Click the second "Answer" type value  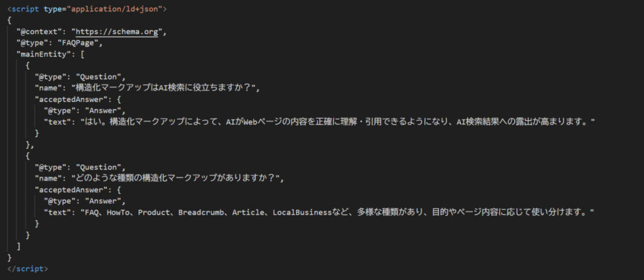pos(104,201)
